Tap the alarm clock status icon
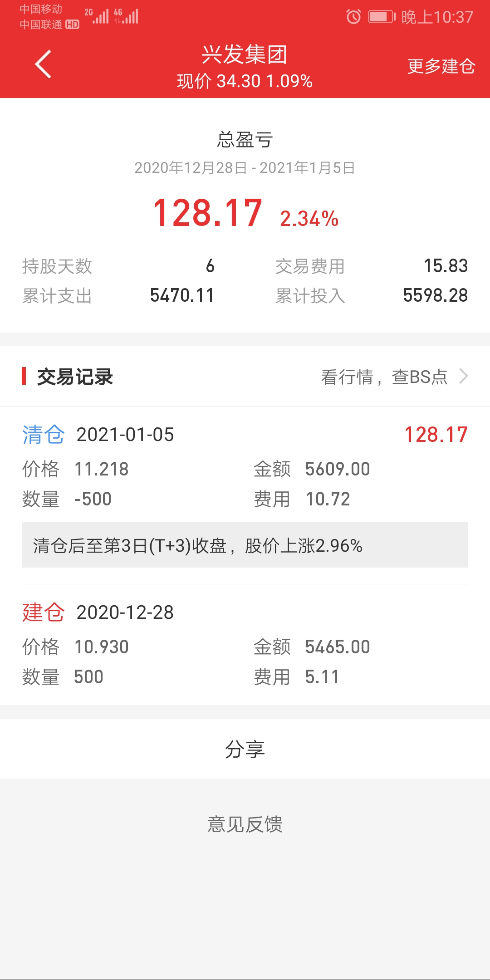The image size is (490, 980). [x=353, y=17]
